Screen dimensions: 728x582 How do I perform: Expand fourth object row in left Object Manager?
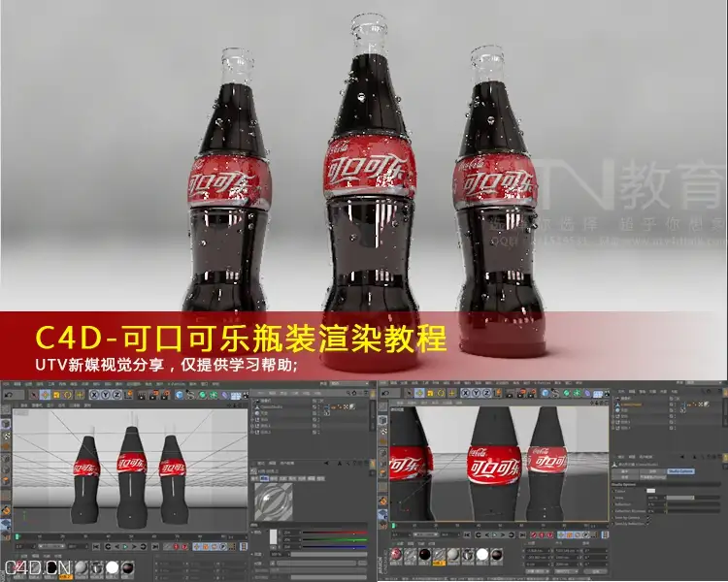click(252, 420)
